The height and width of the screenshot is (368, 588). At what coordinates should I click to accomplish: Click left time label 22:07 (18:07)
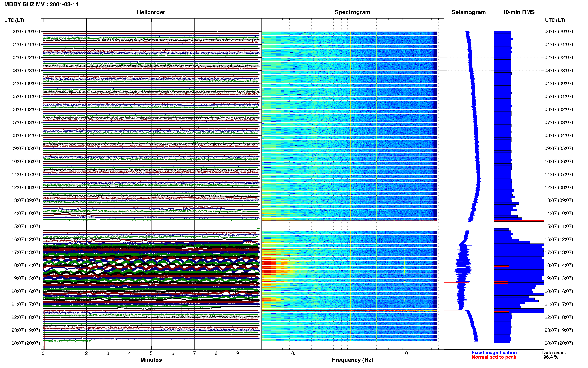[x=26, y=317]
